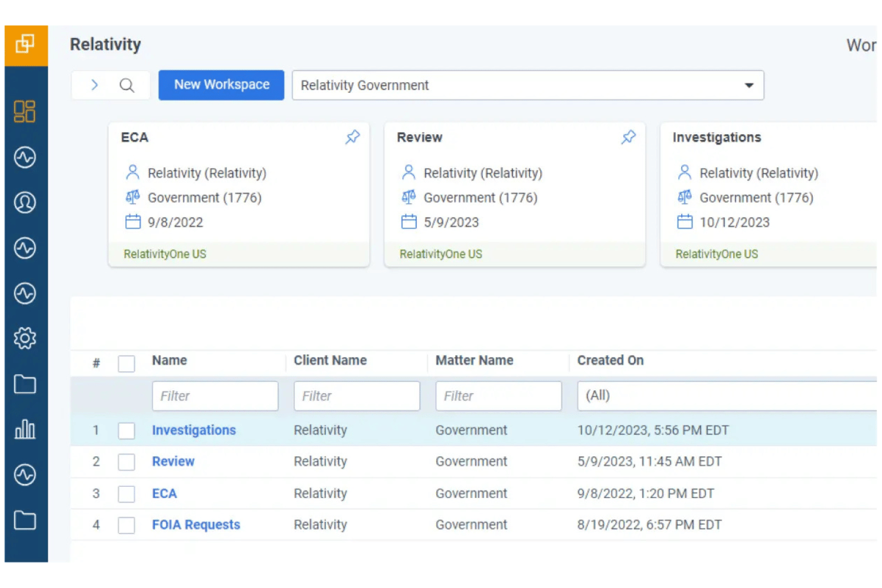Click the date 5/9/2023 on the Review card
Screen dimensions: 882x588
click(451, 222)
